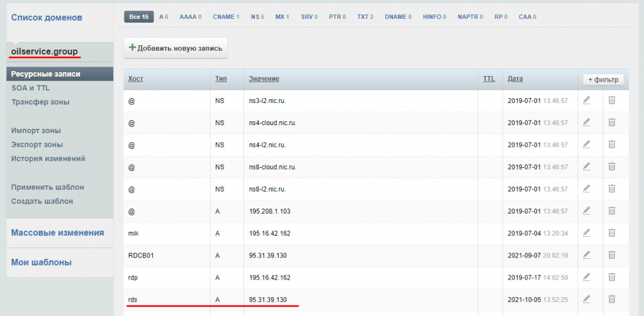Delete the RDCB01 A record

[611, 255]
